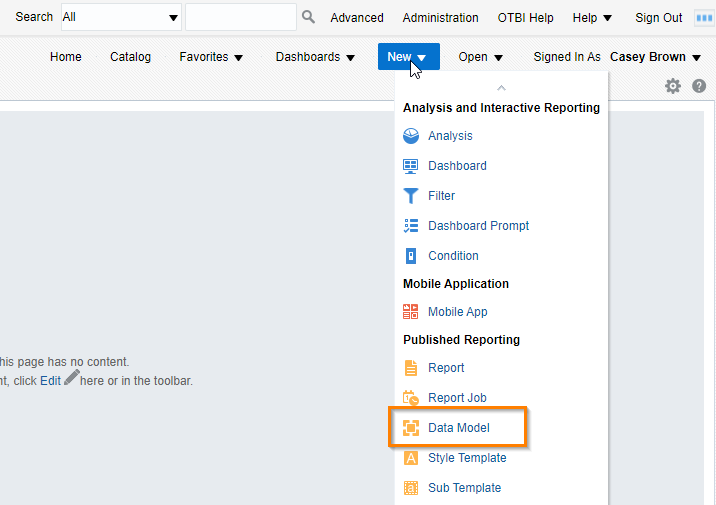Select Condition menu entry
716x505 pixels.
point(453,256)
